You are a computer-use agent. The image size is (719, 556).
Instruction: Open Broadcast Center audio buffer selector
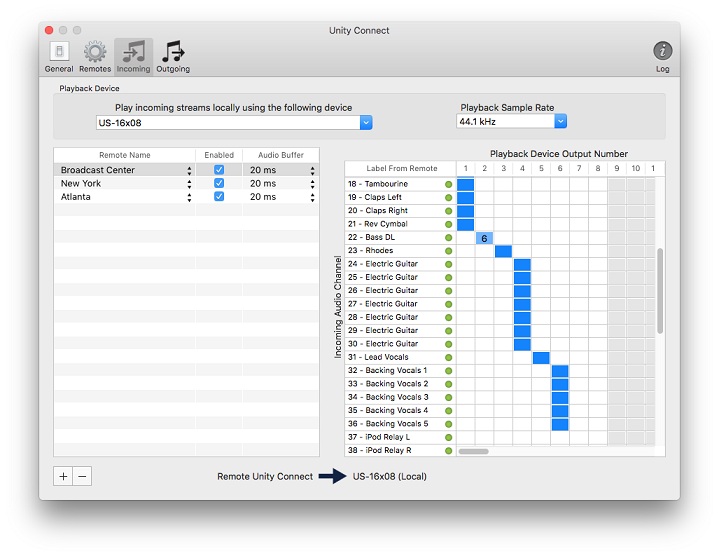[x=312, y=171]
